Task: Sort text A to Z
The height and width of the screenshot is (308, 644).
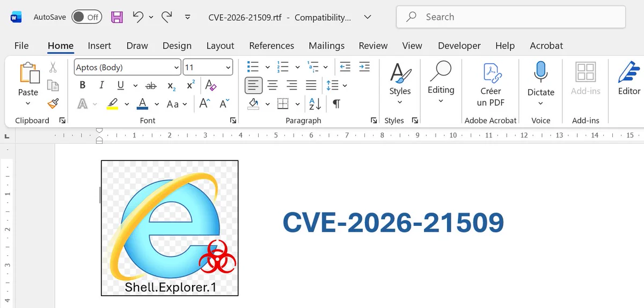Action: [x=315, y=104]
